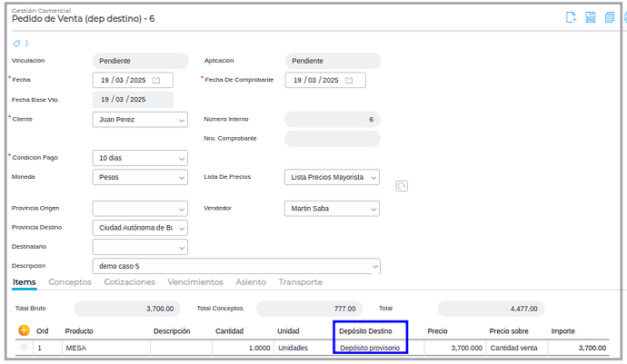The image size is (627, 364).
Task: Switch to the Conceptos tab
Action: point(70,282)
